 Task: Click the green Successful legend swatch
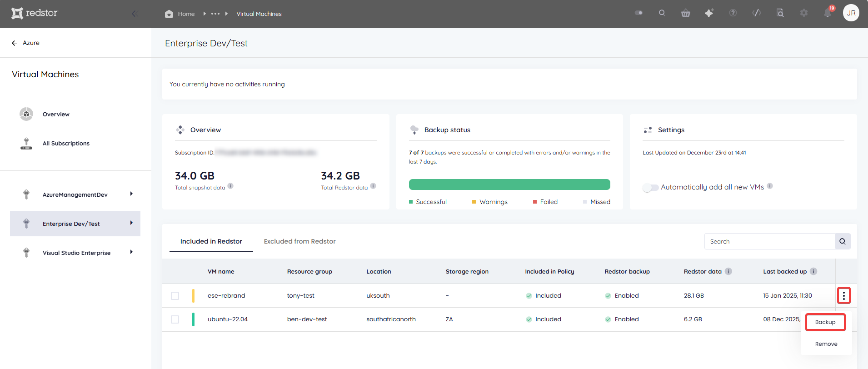(x=411, y=202)
